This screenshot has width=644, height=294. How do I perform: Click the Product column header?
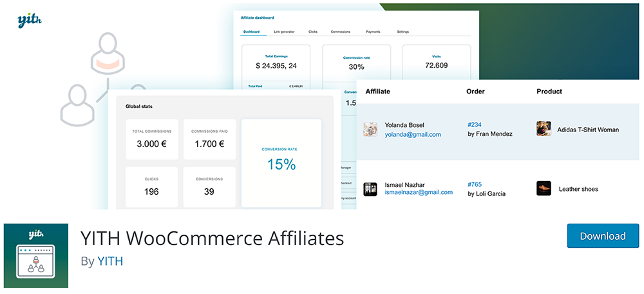[549, 92]
